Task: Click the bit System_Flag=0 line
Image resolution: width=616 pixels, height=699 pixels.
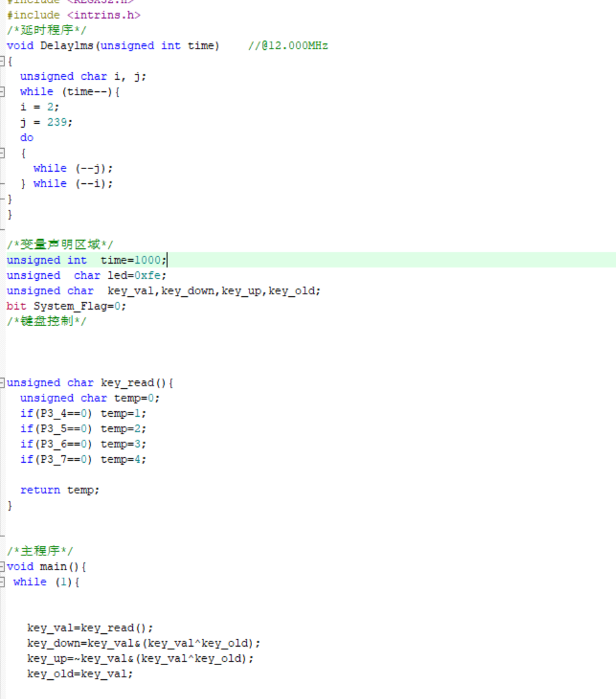Action: (66, 306)
